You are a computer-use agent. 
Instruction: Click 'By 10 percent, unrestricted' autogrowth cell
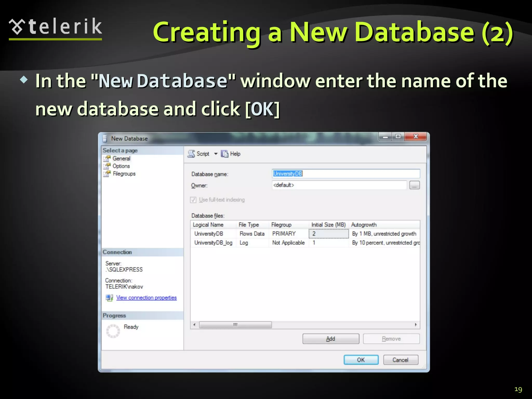point(384,243)
